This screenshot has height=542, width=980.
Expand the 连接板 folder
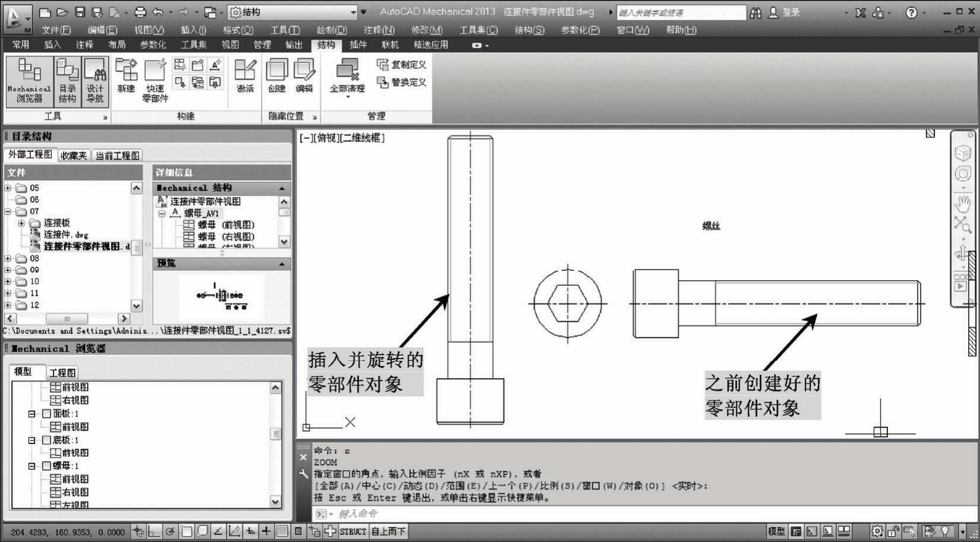click(21, 223)
